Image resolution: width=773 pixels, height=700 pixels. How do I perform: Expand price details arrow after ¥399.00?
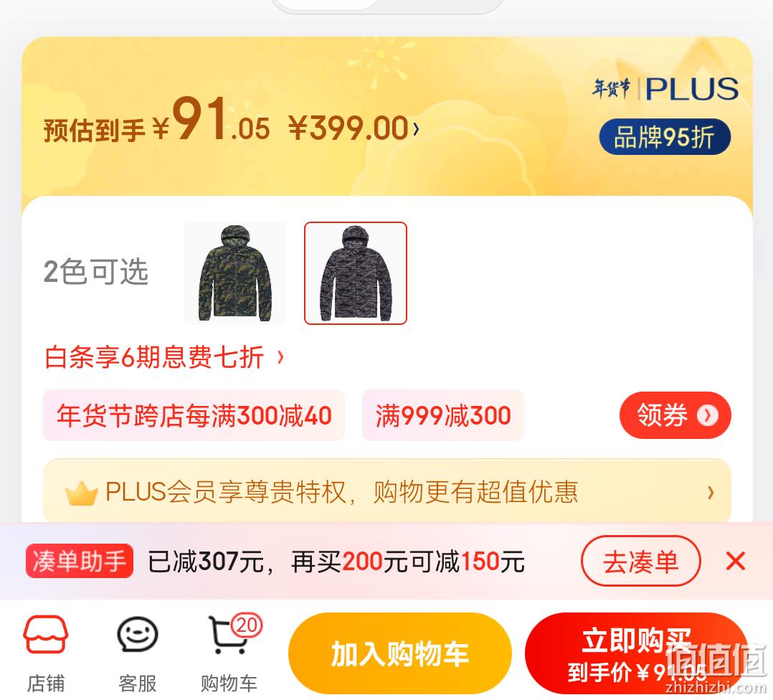416,129
